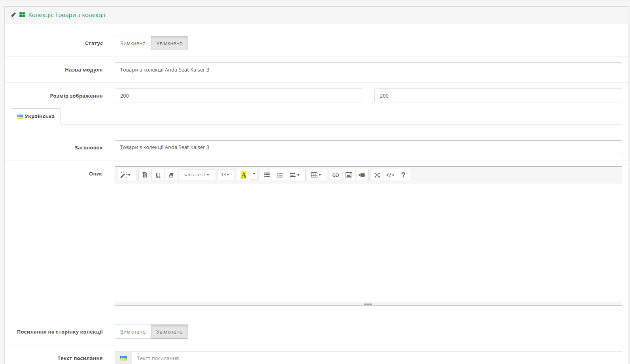Screen dimensions: 630x364
Task: Toggle the editor full screen mode
Action: click(377, 175)
